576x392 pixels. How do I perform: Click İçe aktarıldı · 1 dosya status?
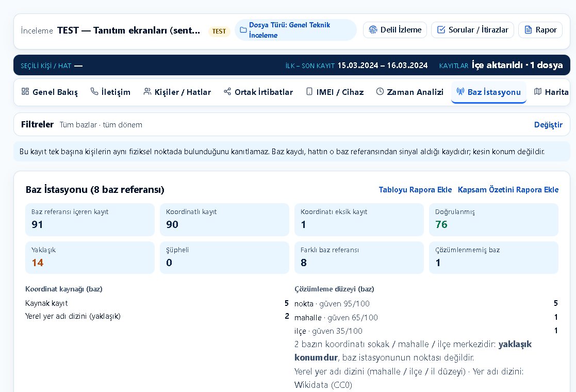coord(517,65)
